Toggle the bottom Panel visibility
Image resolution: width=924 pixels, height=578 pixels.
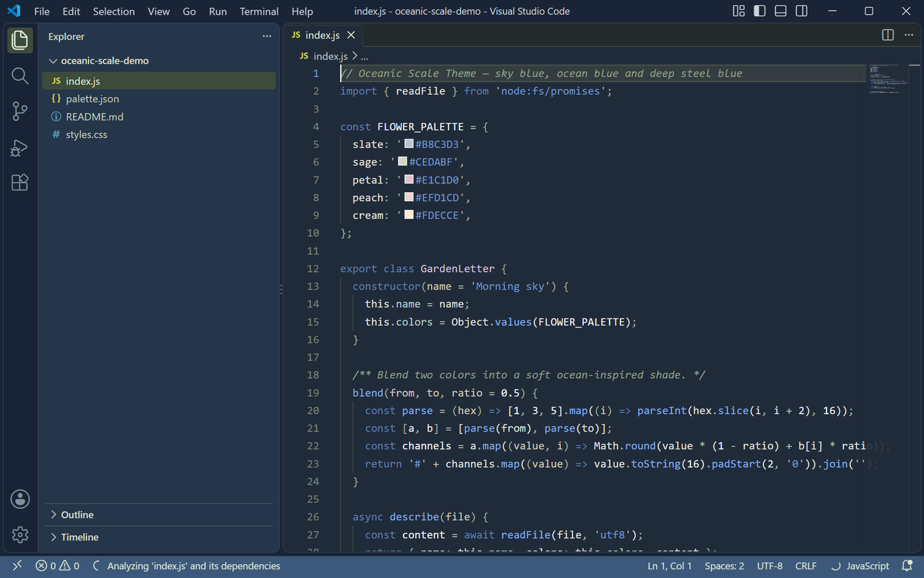(x=781, y=11)
